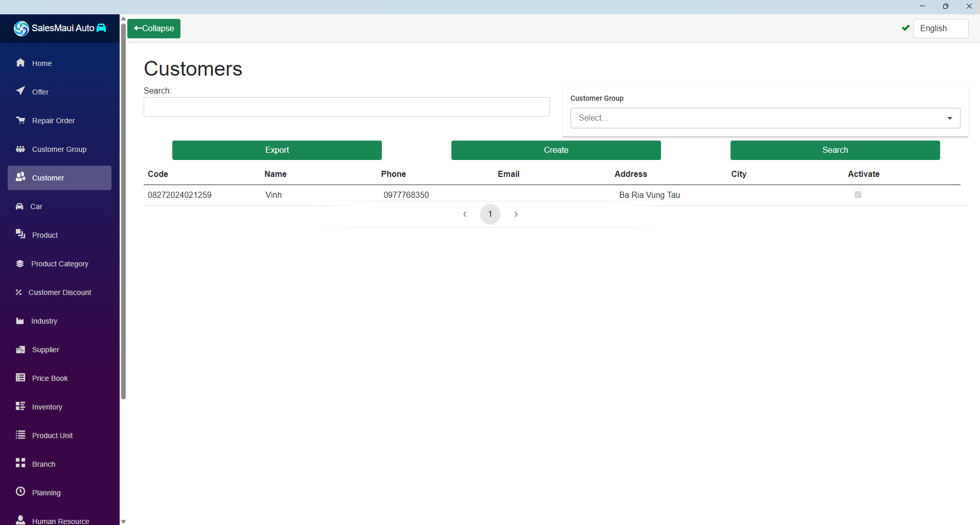Go to previous page arrow in pagination
The height and width of the screenshot is (525, 980).
465,214
